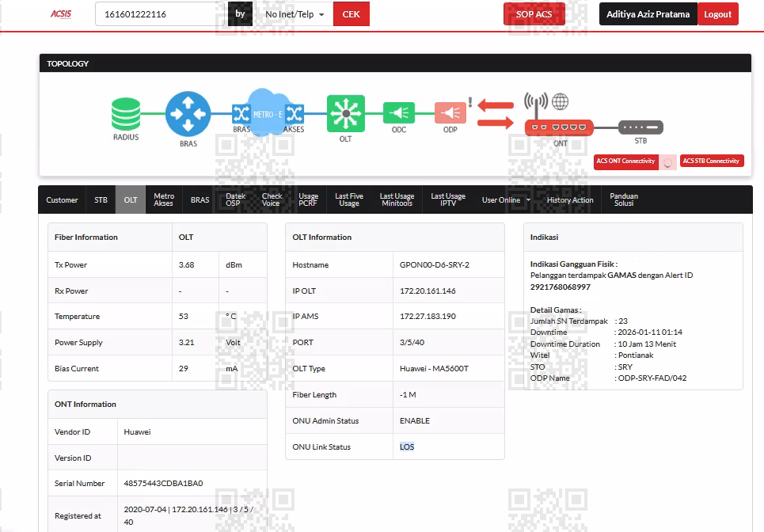This screenshot has height=532, width=764.
Task: Click the 'by' label button
Action: [240, 14]
